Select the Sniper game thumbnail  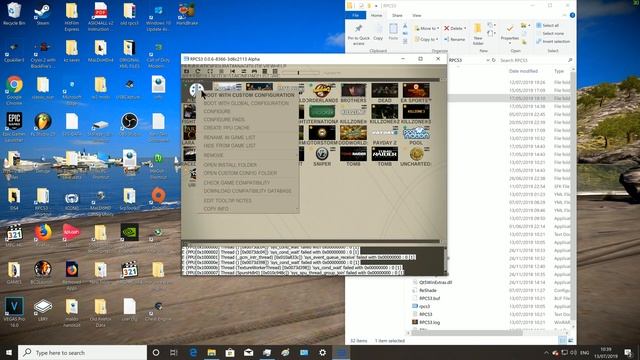pyautogui.click(x=322, y=154)
